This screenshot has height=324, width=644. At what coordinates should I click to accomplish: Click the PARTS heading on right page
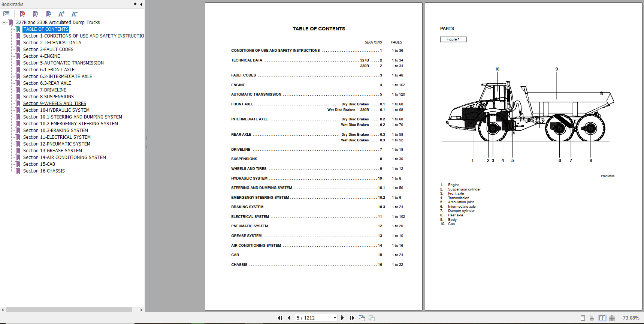pos(447,28)
